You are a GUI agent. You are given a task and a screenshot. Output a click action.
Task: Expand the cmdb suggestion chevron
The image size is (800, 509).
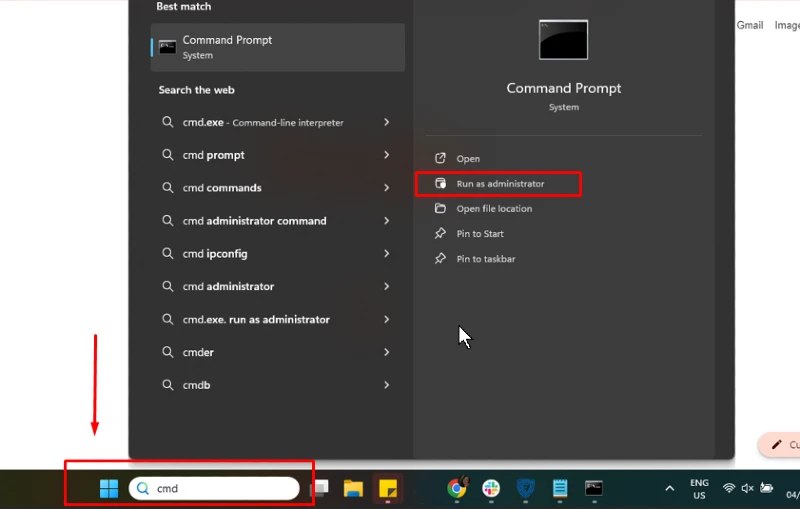click(387, 385)
